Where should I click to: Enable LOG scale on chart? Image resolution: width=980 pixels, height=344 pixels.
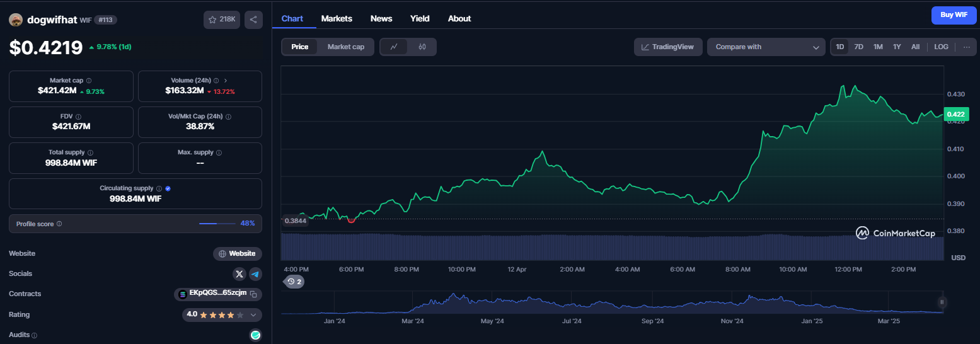941,47
